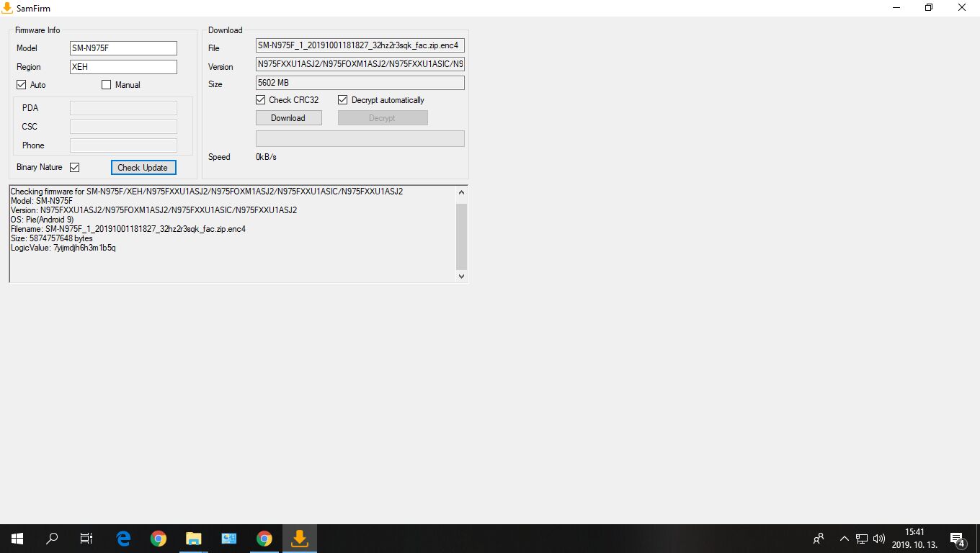Screen dimensions: 980x553
Task: Click the Version field in Download group
Action: tap(360, 64)
